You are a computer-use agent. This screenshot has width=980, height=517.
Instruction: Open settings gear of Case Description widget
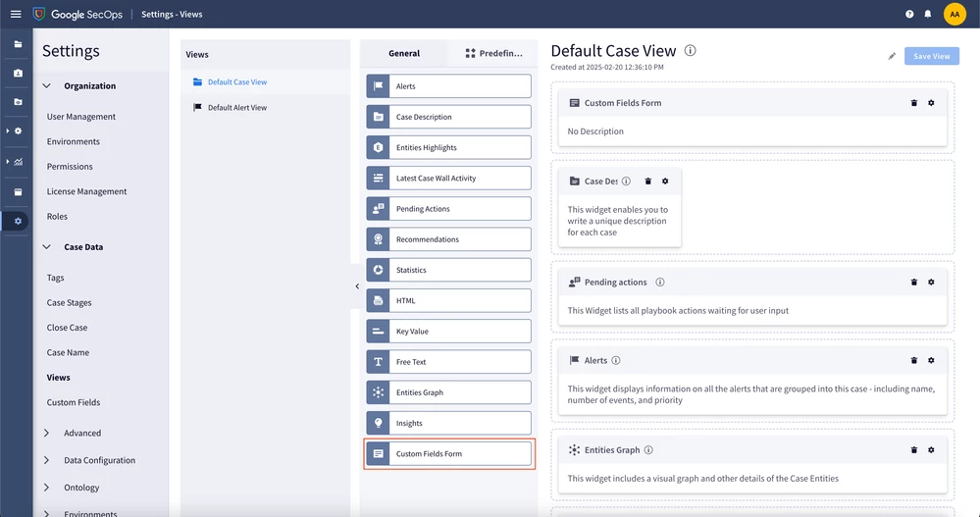[x=665, y=181]
